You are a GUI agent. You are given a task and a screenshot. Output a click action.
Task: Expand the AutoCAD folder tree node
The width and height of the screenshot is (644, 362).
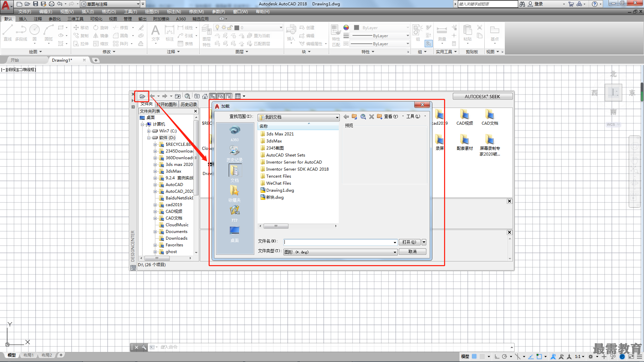click(x=155, y=185)
